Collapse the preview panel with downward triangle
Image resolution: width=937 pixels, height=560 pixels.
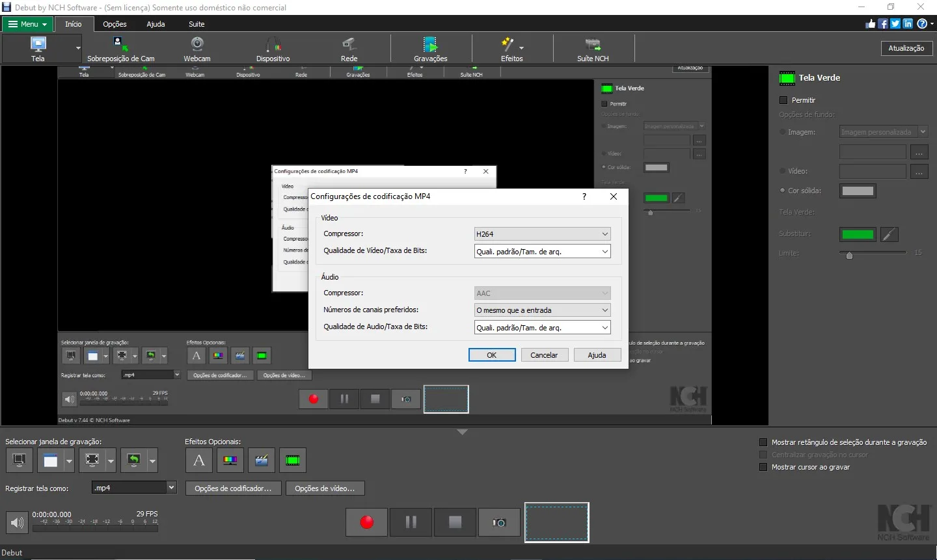click(x=462, y=432)
